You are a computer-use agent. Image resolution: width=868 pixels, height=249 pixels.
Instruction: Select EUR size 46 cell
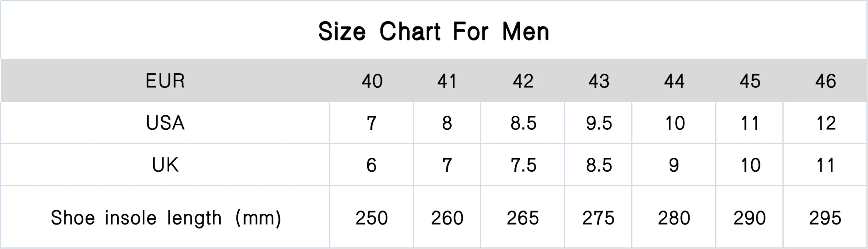[x=825, y=81]
